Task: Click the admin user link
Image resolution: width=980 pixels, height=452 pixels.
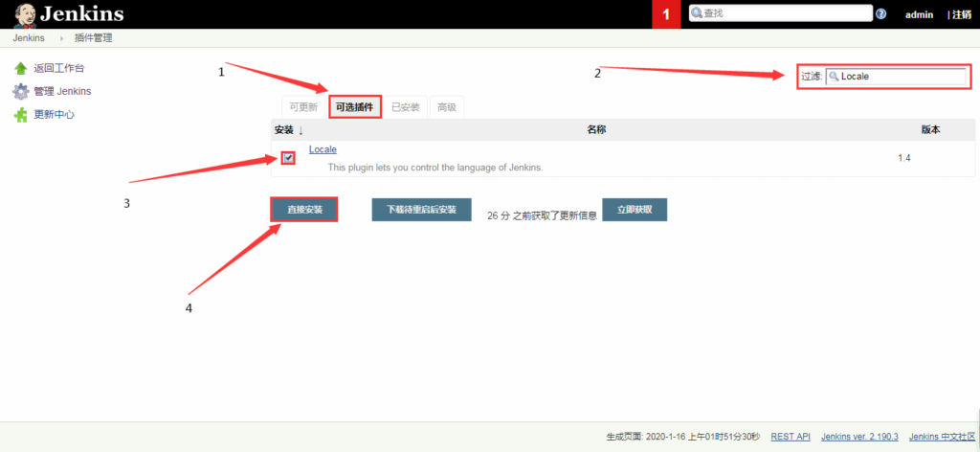Action: (920, 14)
